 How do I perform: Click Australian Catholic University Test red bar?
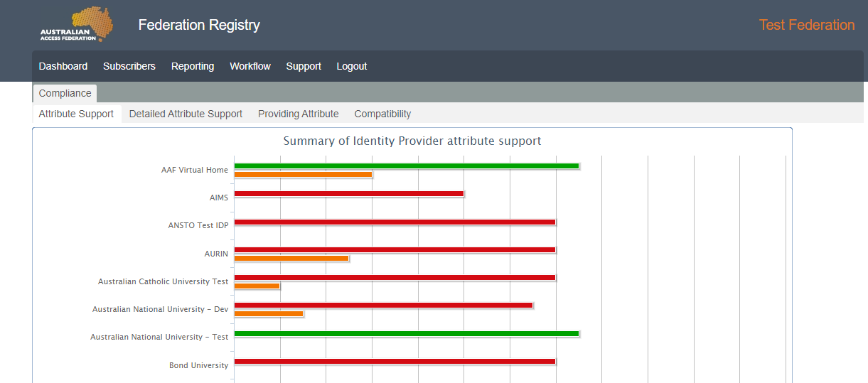click(x=395, y=277)
